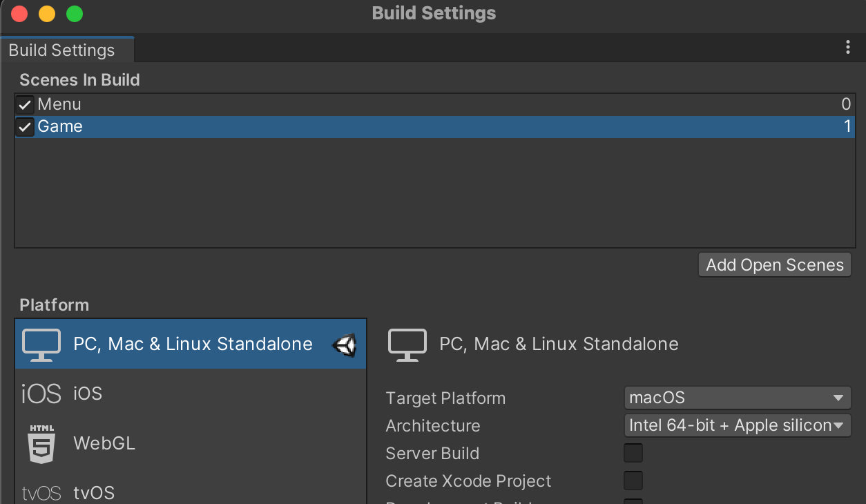Select the Menu scene row
The height and width of the screenshot is (504, 866).
[434, 105]
